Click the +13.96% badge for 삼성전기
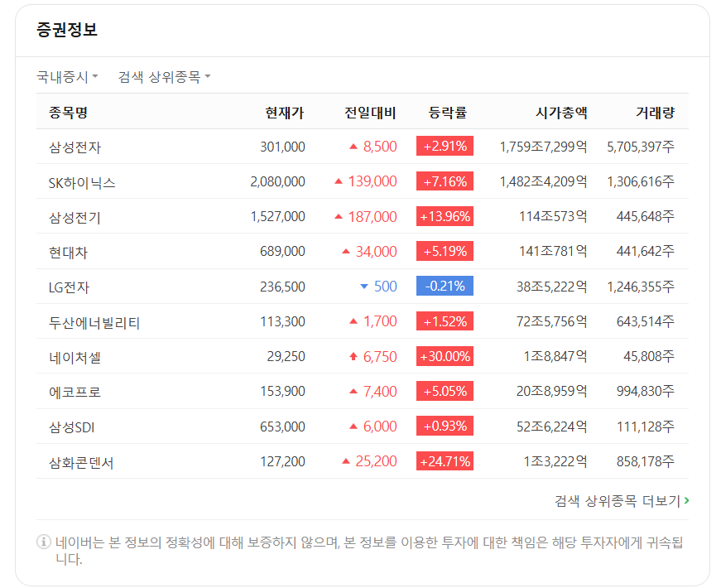The image size is (721, 588). click(445, 216)
